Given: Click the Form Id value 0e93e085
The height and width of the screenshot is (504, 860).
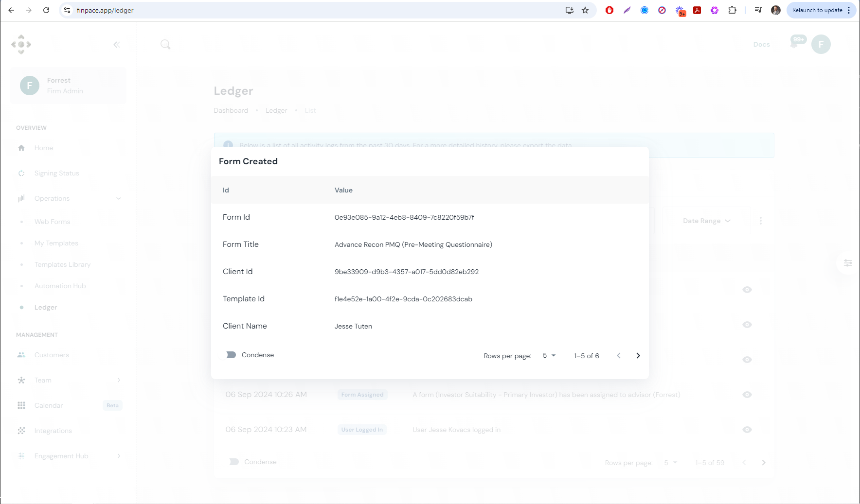Looking at the screenshot, I should (x=404, y=217).
